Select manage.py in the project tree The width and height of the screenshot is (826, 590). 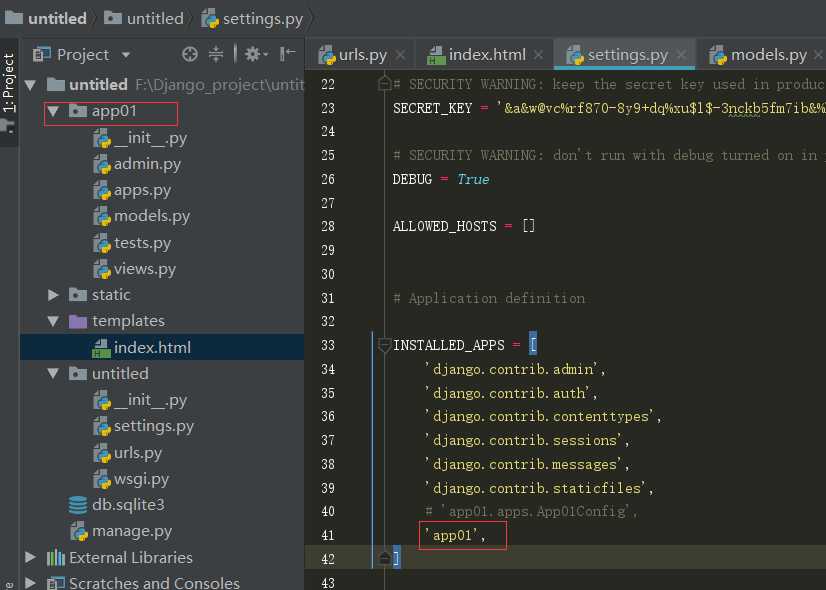pyautogui.click(x=121, y=532)
